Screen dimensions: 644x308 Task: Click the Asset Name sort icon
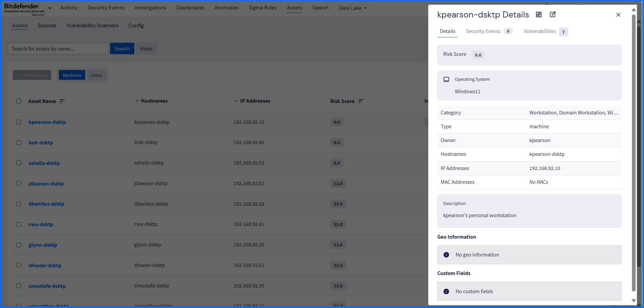62,101
